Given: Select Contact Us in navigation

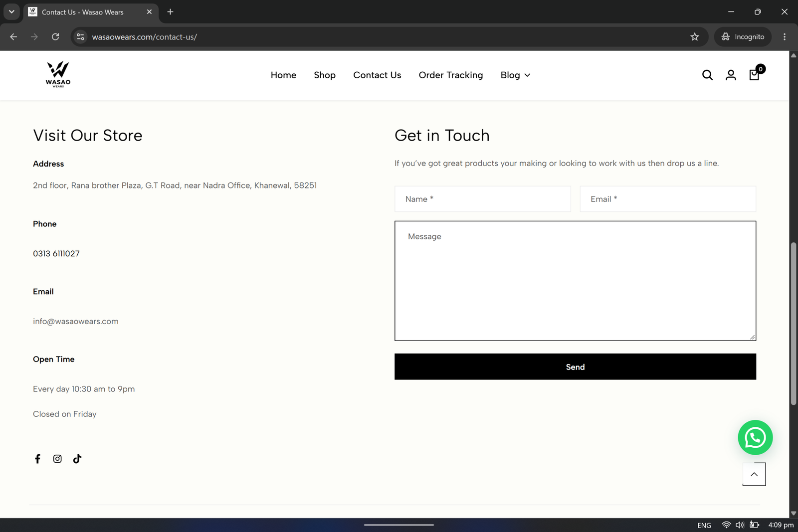Looking at the screenshot, I should tap(377, 75).
